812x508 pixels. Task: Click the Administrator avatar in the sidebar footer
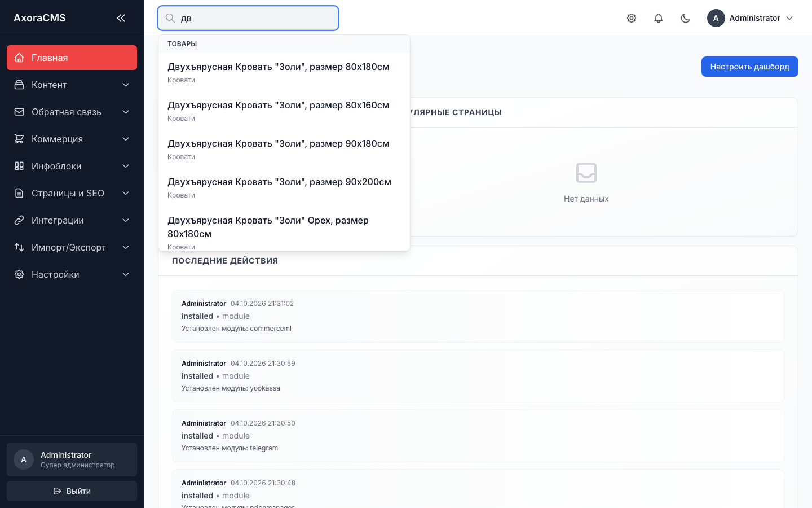pos(24,459)
